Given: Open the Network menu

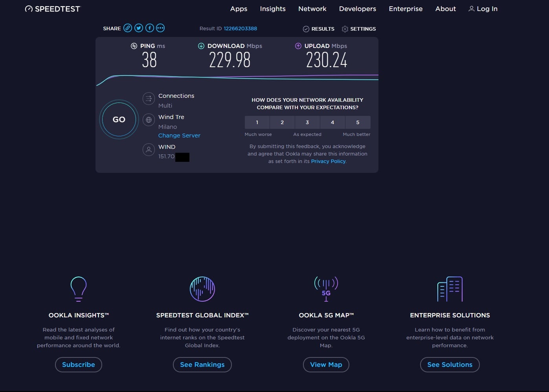Looking at the screenshot, I should click(312, 9).
